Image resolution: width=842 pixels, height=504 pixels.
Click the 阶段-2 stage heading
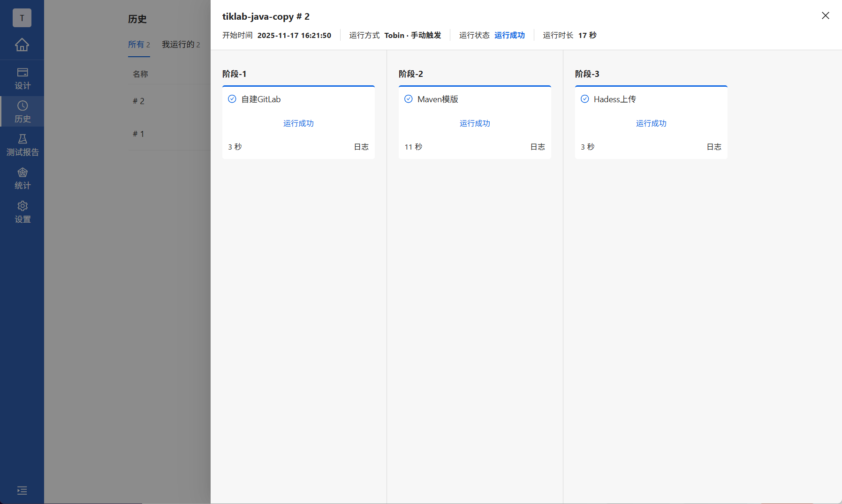click(x=411, y=74)
